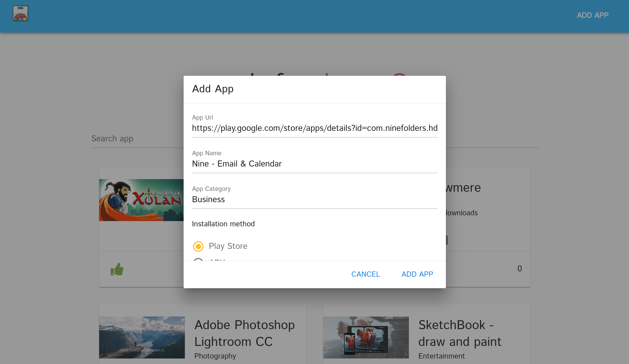Click ADD APP in the top header
Image resolution: width=629 pixels, height=364 pixels.
(x=592, y=15)
